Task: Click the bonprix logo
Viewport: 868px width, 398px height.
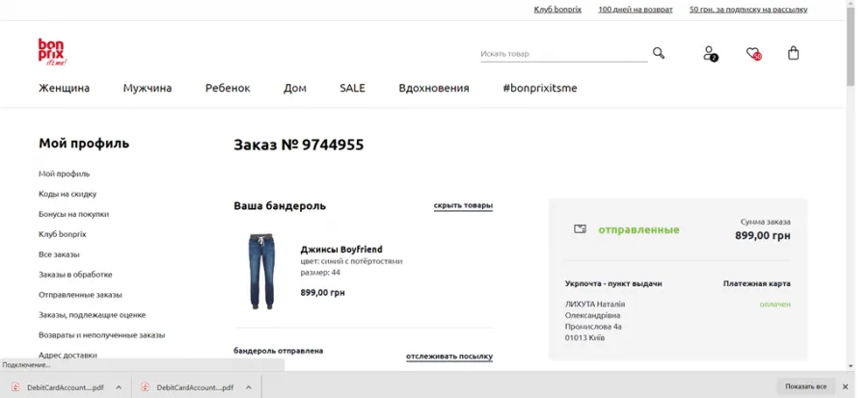Action: pos(52,52)
